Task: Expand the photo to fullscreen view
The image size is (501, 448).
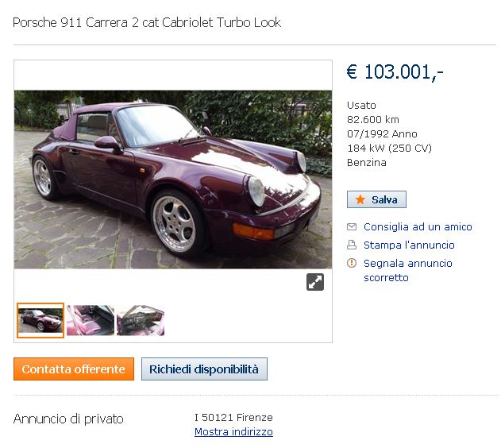Action: pyautogui.click(x=315, y=282)
